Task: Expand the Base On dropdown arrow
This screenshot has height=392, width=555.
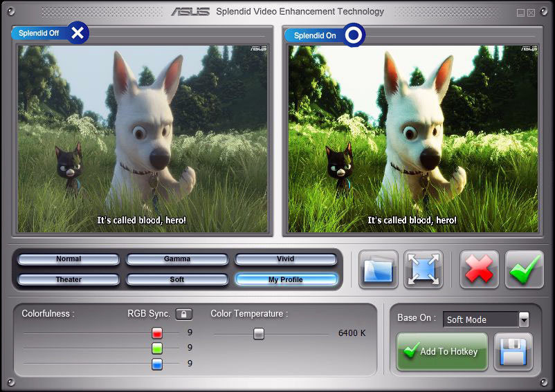Action: point(524,319)
